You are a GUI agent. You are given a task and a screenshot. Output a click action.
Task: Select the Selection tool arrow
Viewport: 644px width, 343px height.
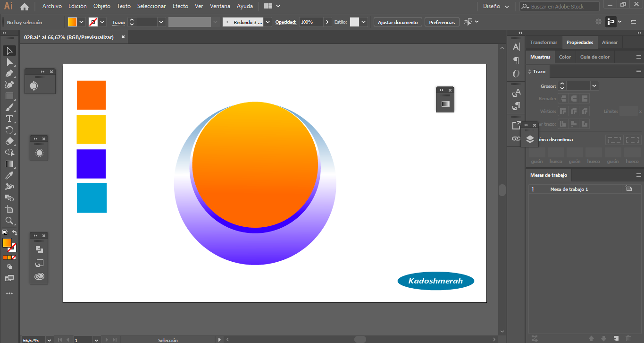[x=9, y=51]
